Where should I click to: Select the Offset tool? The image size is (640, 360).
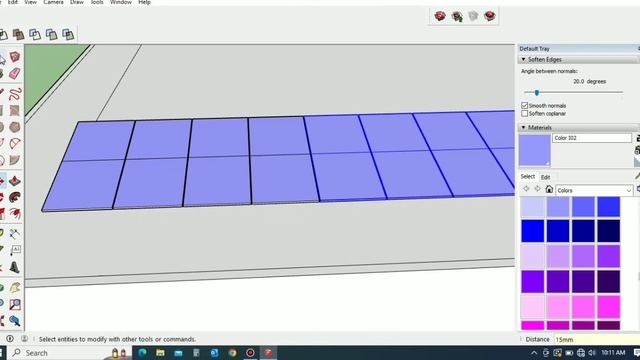click(x=15, y=214)
